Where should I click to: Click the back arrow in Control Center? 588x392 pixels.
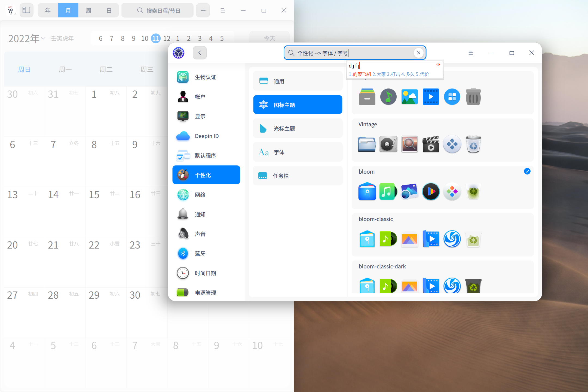200,53
